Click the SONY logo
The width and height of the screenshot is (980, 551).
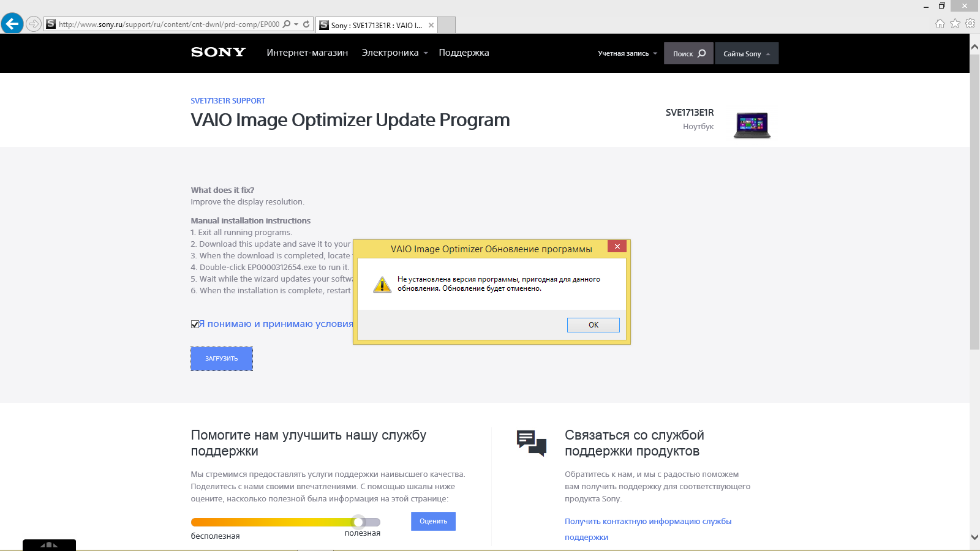(218, 53)
